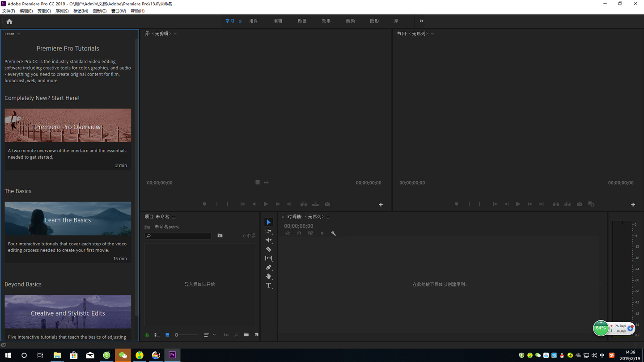This screenshot has width=644, height=362.
Task: Play in the Source monitor
Action: [x=266, y=204]
